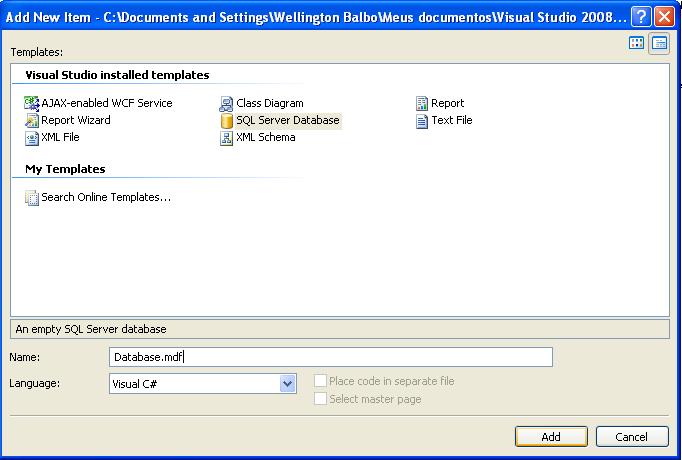
Task: Click the Search Online Templates icon
Action: 32,198
